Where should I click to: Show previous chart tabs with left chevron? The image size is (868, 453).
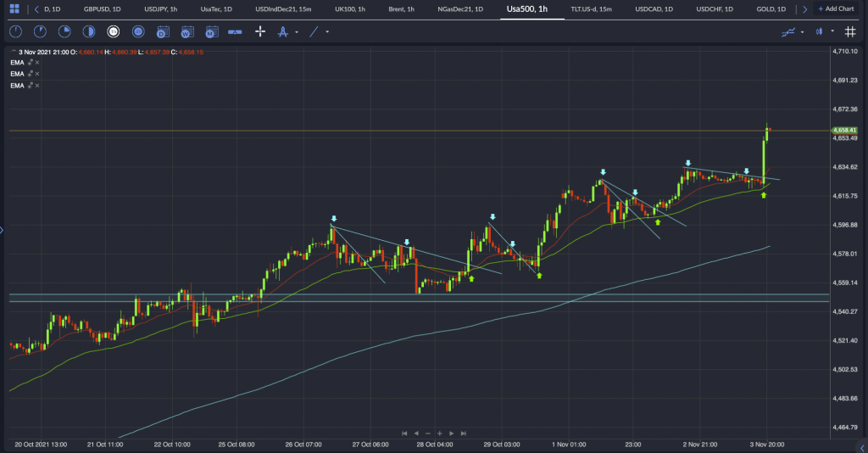click(36, 9)
